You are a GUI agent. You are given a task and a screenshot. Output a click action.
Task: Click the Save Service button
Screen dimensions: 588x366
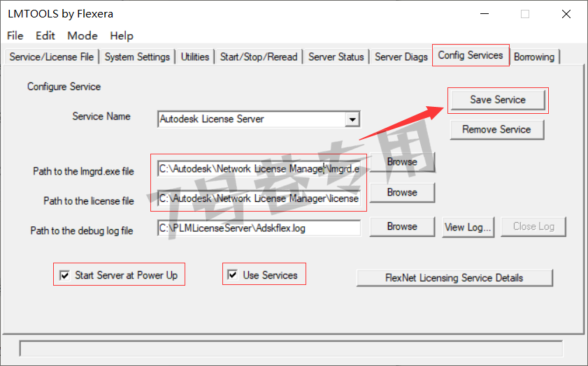tap(498, 100)
